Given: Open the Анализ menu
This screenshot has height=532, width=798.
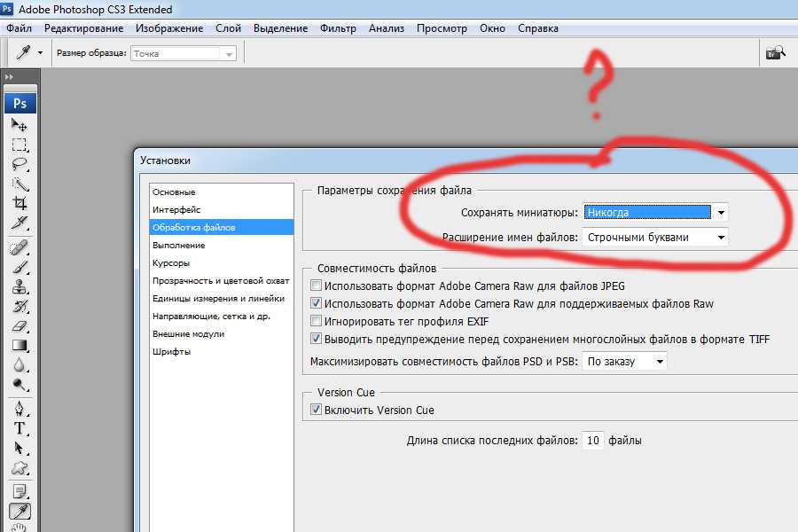Looking at the screenshot, I should coord(387,28).
